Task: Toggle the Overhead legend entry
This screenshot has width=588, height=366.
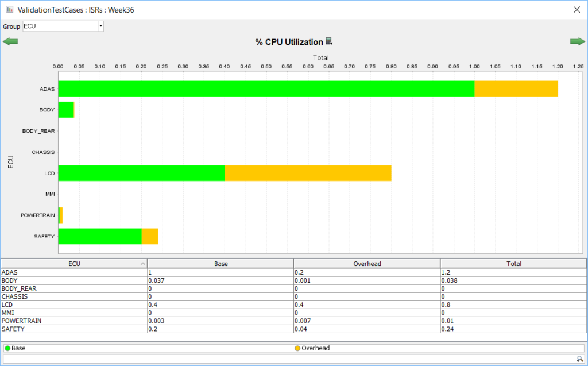Action: (x=312, y=348)
